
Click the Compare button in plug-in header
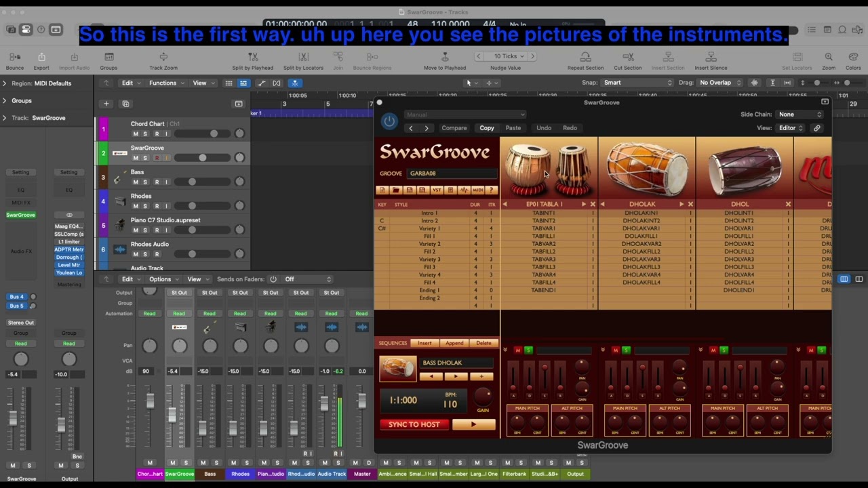click(454, 128)
